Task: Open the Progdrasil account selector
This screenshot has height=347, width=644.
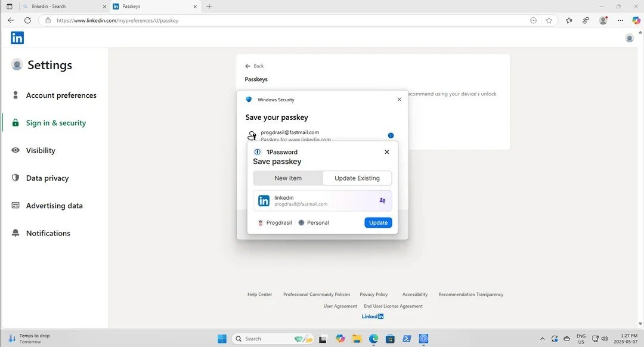Action: (x=275, y=222)
